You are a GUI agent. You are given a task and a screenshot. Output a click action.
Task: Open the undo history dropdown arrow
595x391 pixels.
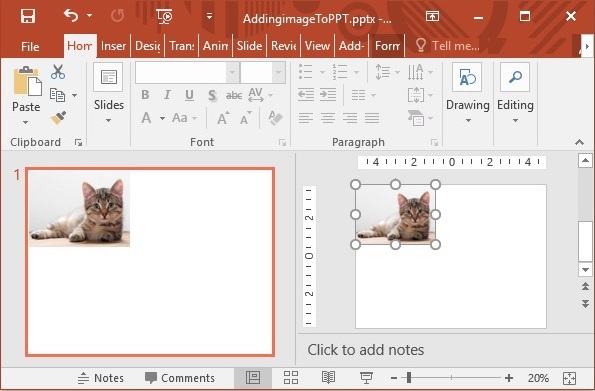point(90,16)
